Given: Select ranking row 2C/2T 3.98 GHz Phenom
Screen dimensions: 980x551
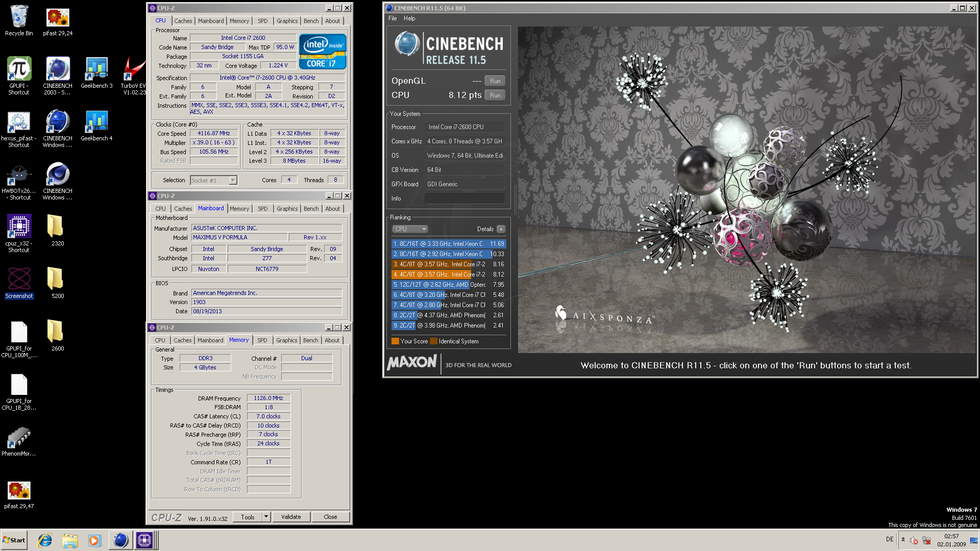Looking at the screenshot, I should (x=449, y=325).
